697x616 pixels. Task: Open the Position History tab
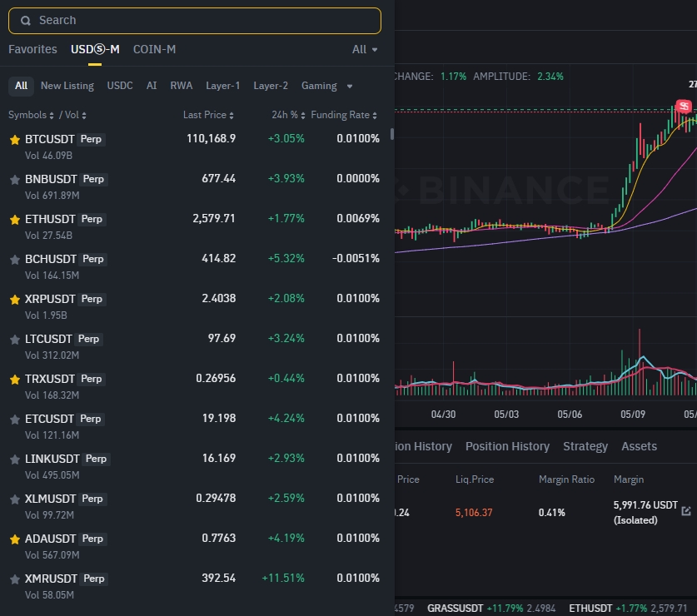point(507,446)
